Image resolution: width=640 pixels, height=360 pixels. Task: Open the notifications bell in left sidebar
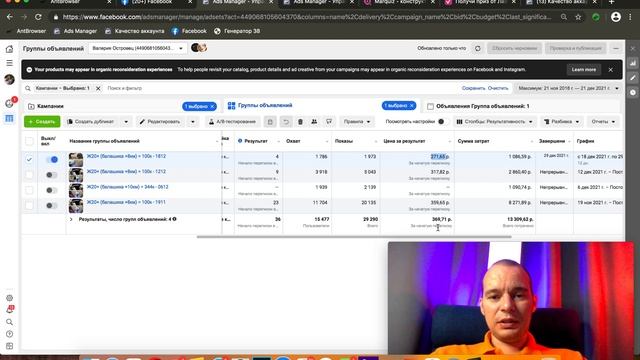click(x=9, y=310)
